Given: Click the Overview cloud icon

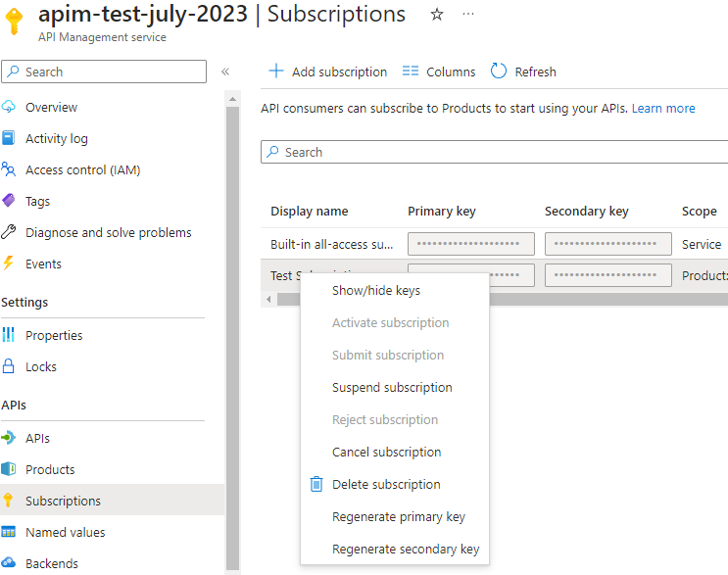Looking at the screenshot, I should (x=9, y=107).
